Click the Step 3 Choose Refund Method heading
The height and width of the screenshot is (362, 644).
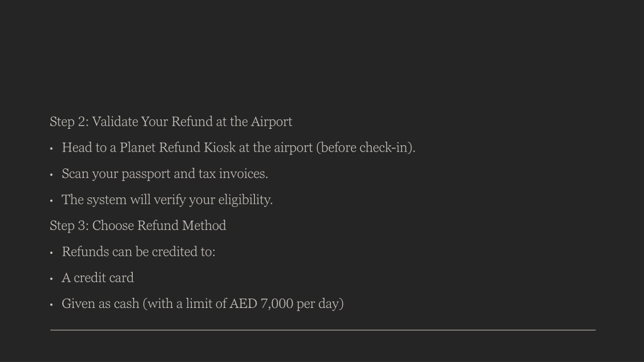[138, 226]
